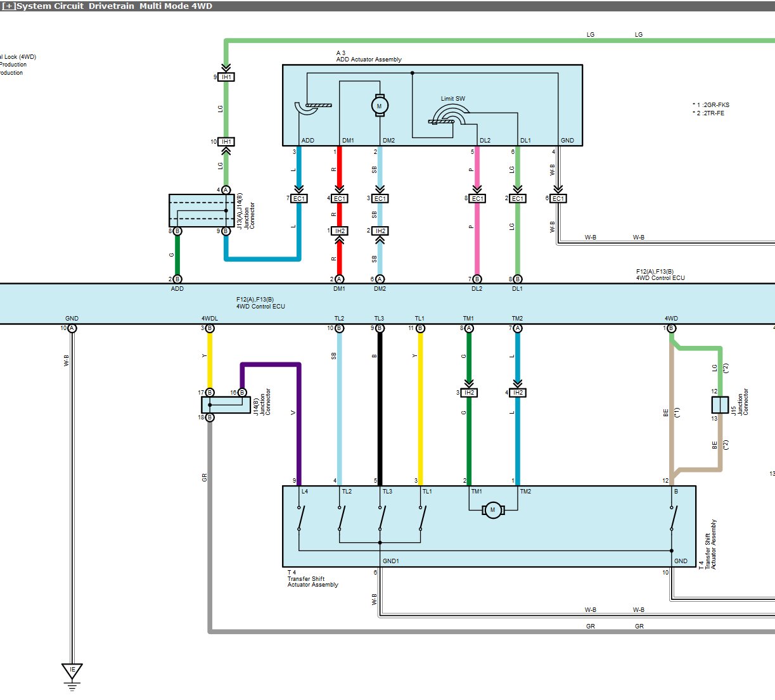Click the 4WDL terminal pin 3 on ECU
Image resolution: width=775 pixels, height=700 pixels.
210,328
